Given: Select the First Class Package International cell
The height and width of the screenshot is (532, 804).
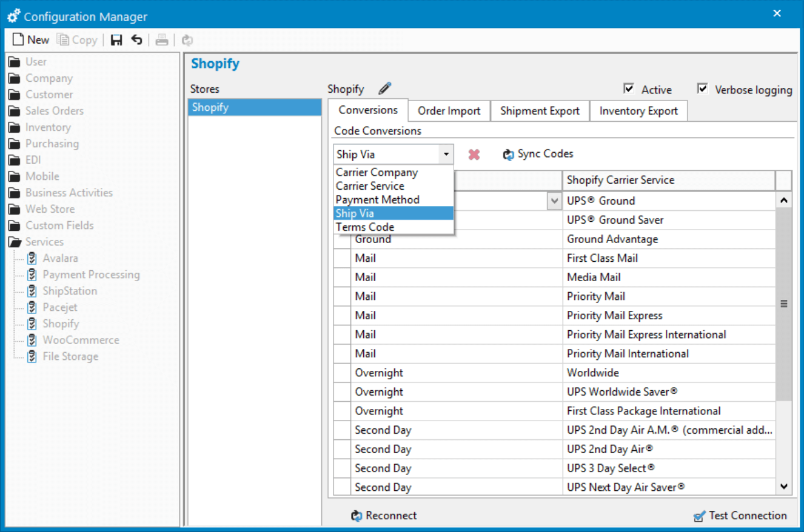Looking at the screenshot, I should (x=669, y=411).
